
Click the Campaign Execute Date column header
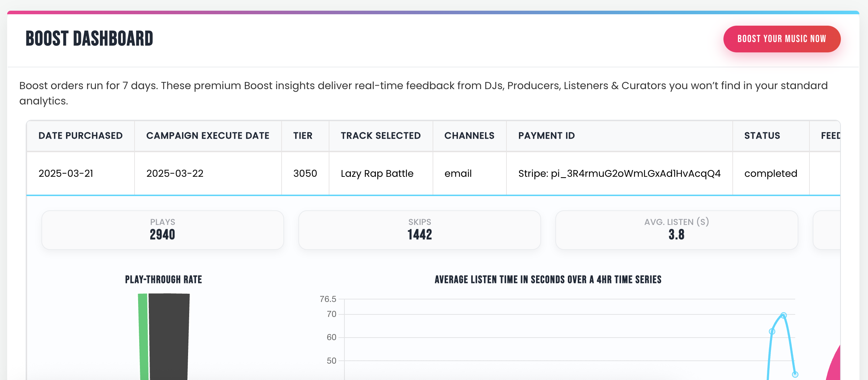(x=208, y=135)
